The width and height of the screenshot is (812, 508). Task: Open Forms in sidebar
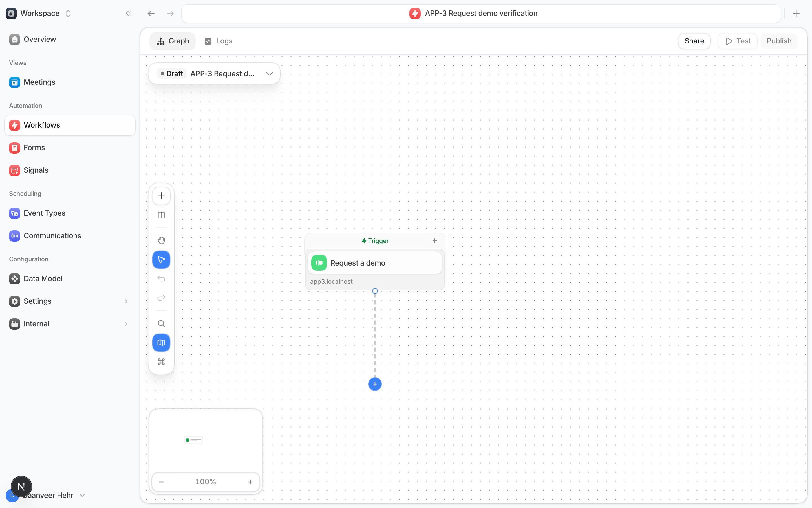[70, 148]
